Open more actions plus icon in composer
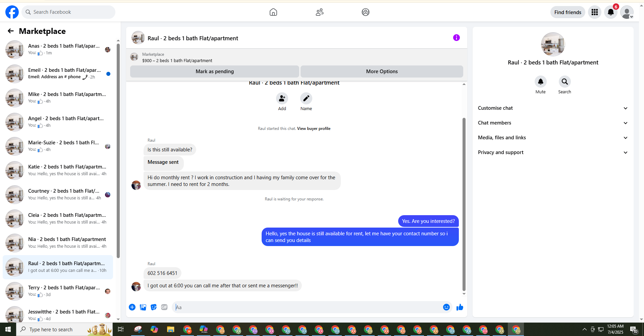 tap(132, 307)
